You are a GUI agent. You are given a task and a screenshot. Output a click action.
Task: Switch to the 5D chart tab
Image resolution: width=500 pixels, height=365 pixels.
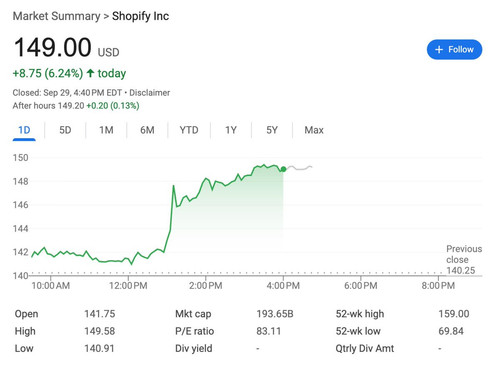(65, 130)
